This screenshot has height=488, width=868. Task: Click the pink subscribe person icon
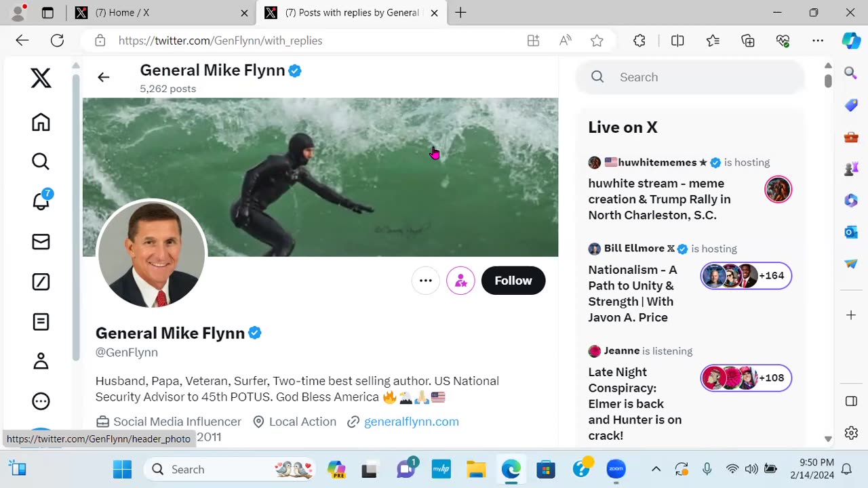[460, 281]
